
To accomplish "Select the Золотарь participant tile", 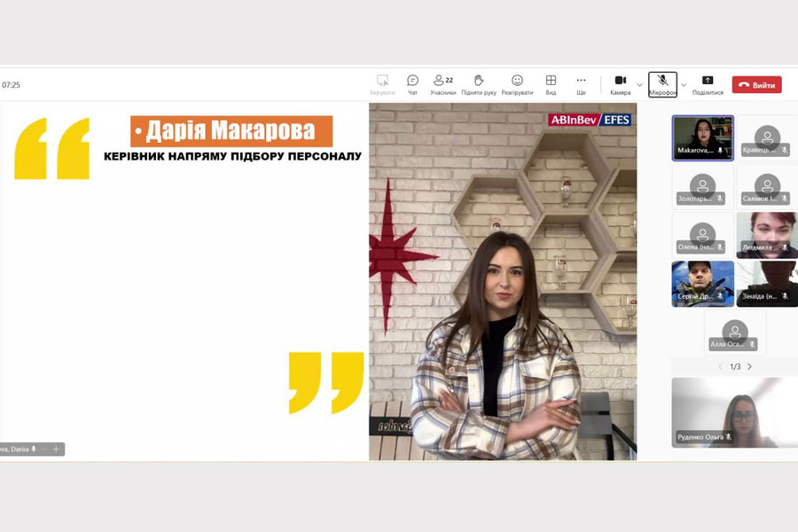I will (703, 187).
